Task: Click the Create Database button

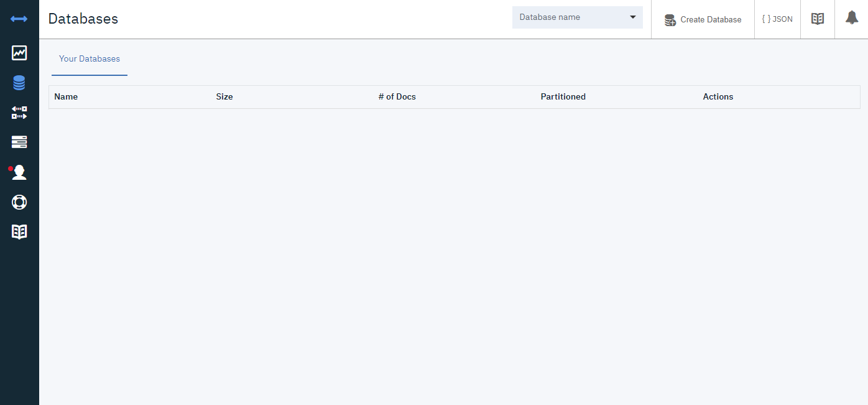Action: 703,20
